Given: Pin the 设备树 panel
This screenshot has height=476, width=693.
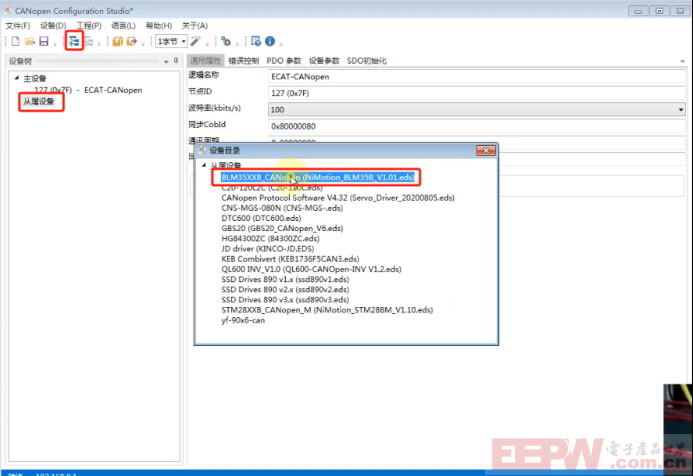Looking at the screenshot, I should pos(176,61).
